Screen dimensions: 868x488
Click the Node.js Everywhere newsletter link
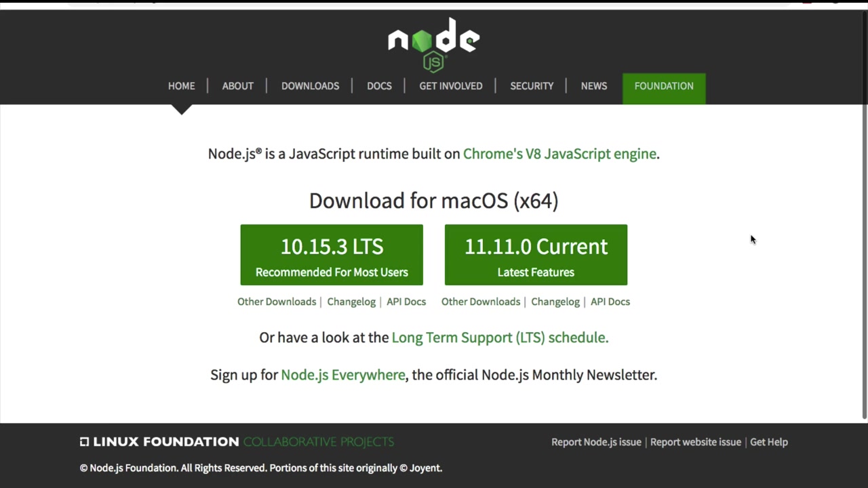tap(342, 375)
